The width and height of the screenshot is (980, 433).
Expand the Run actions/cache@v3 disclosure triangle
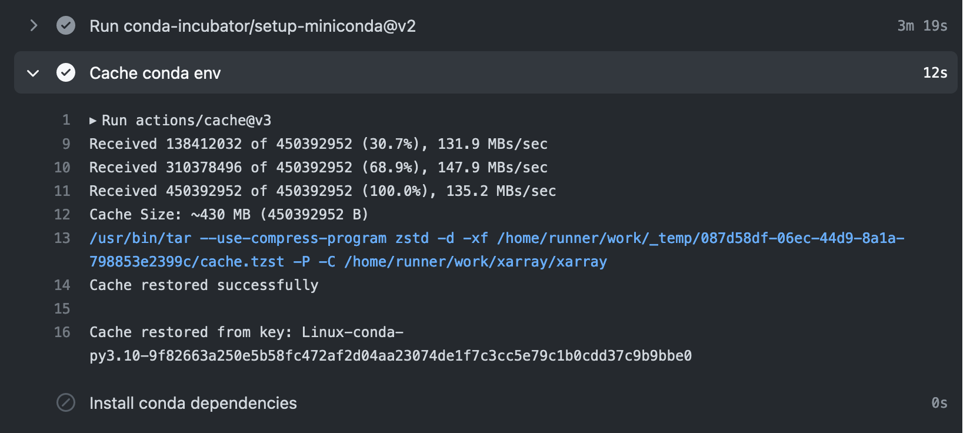pos(93,121)
